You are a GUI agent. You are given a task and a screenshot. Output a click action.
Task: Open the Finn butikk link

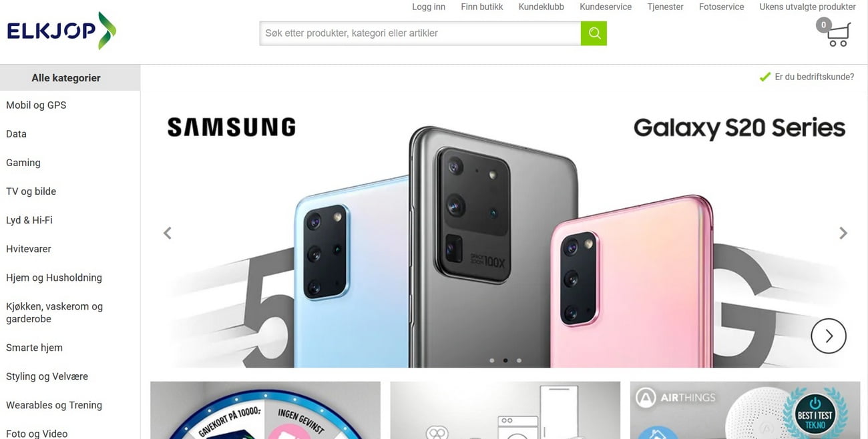482,7
